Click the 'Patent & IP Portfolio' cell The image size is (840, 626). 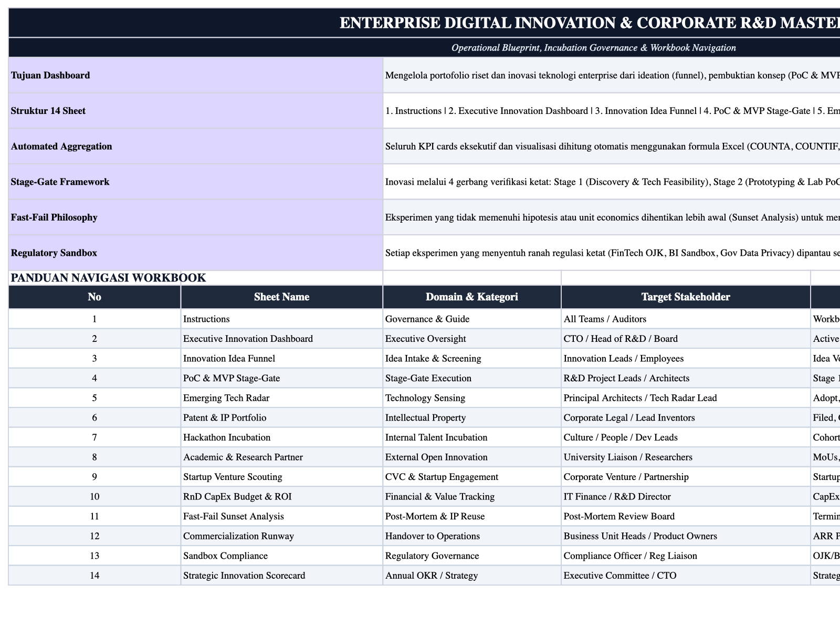pos(282,418)
